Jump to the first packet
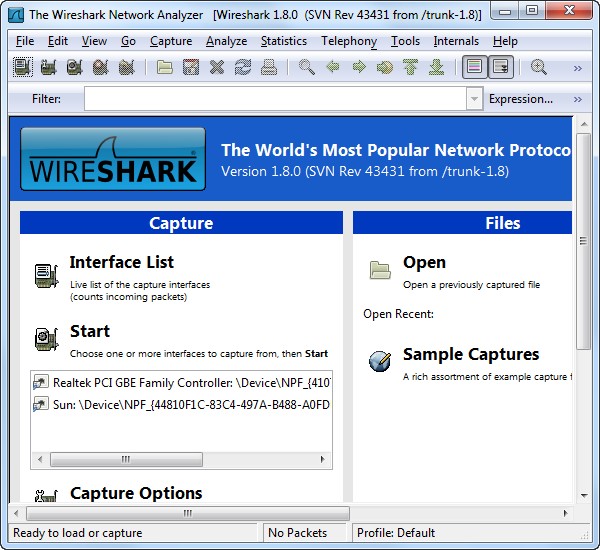600x550 pixels. pos(411,67)
